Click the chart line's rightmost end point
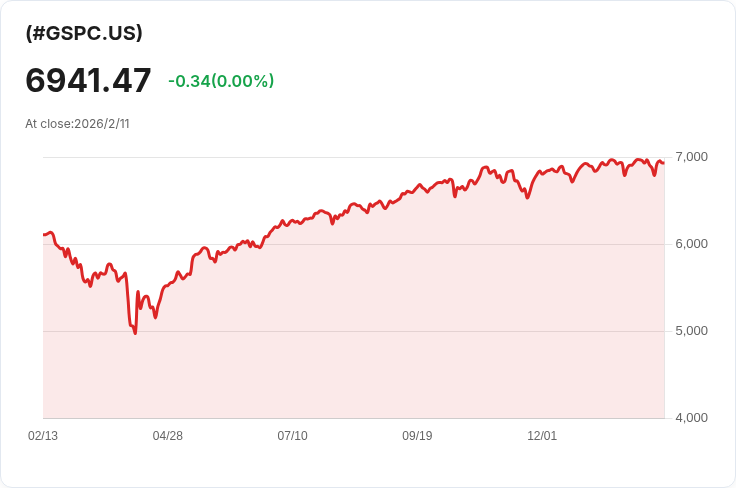Image resolution: width=736 pixels, height=488 pixels. click(663, 163)
